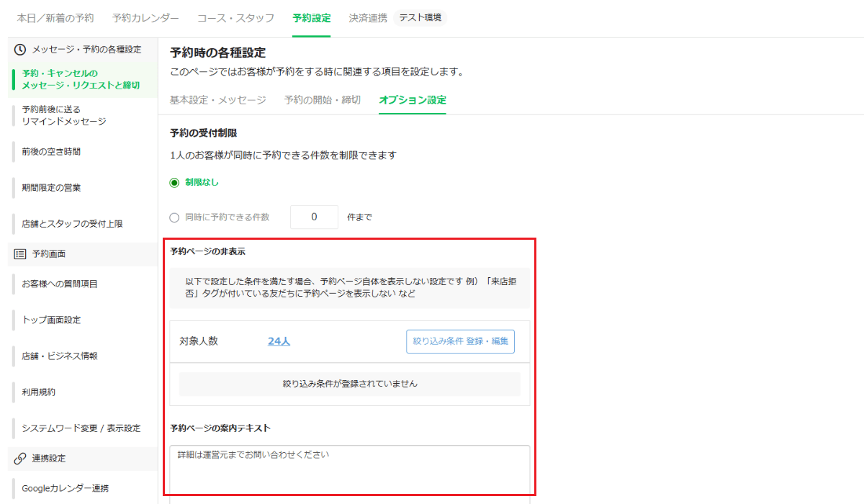Switch to the 予約カレンダー tab

(x=145, y=18)
